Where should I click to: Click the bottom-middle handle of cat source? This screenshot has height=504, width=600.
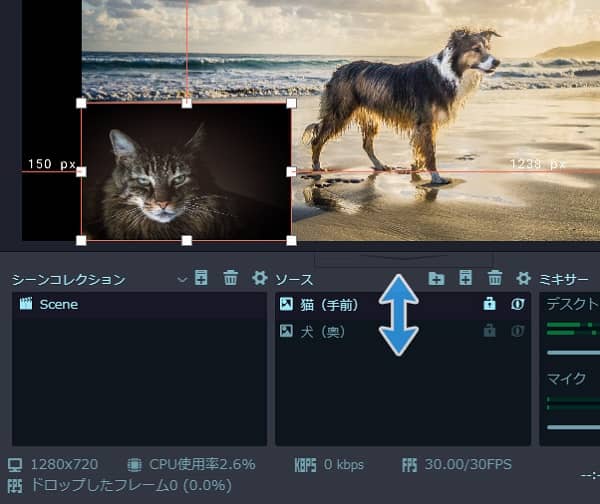(x=186, y=240)
